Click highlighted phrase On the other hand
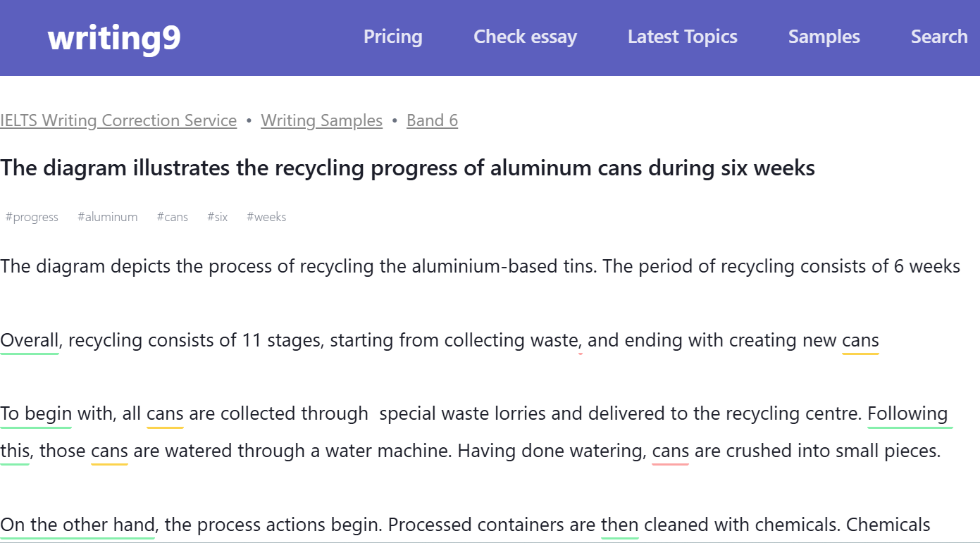Image resolution: width=980 pixels, height=543 pixels. pos(77,525)
